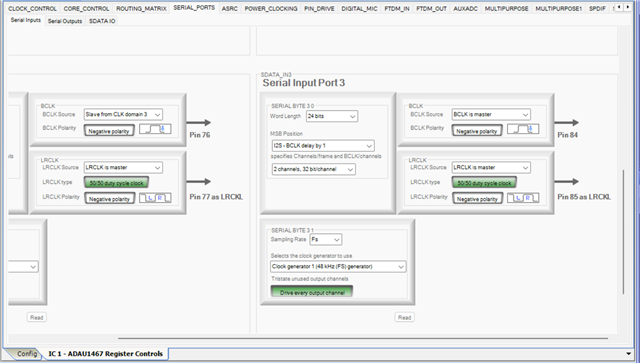The height and width of the screenshot is (363, 640).
Task: Click Pin 76 BCLK polarity waveform icon
Action: click(x=155, y=129)
